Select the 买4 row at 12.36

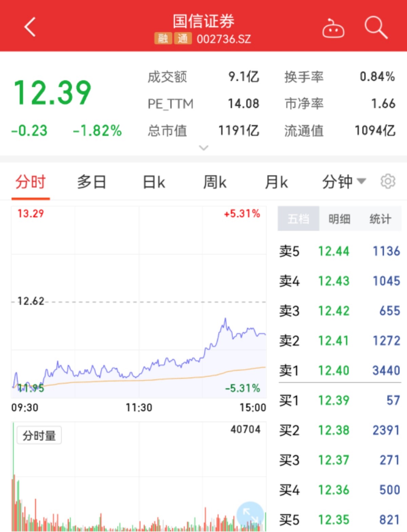tap(340, 490)
